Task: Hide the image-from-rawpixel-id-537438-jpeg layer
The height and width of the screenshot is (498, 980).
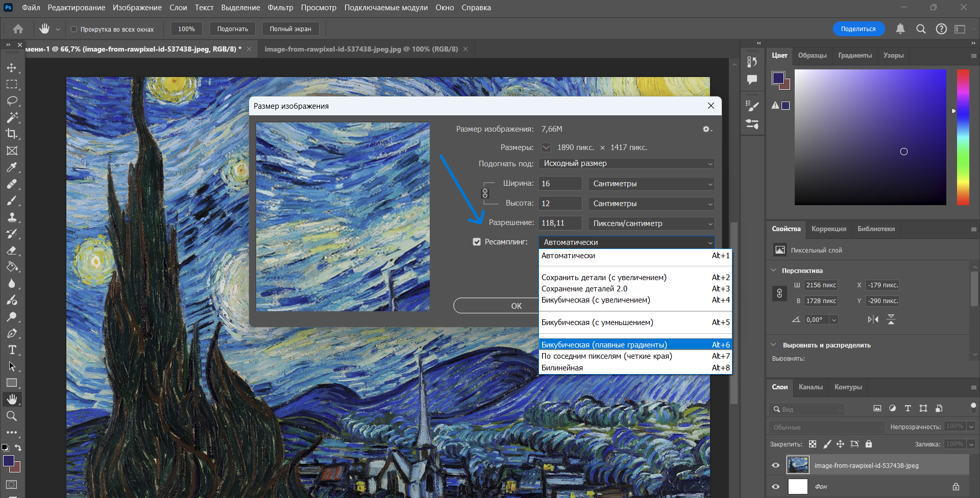Action: click(776, 465)
